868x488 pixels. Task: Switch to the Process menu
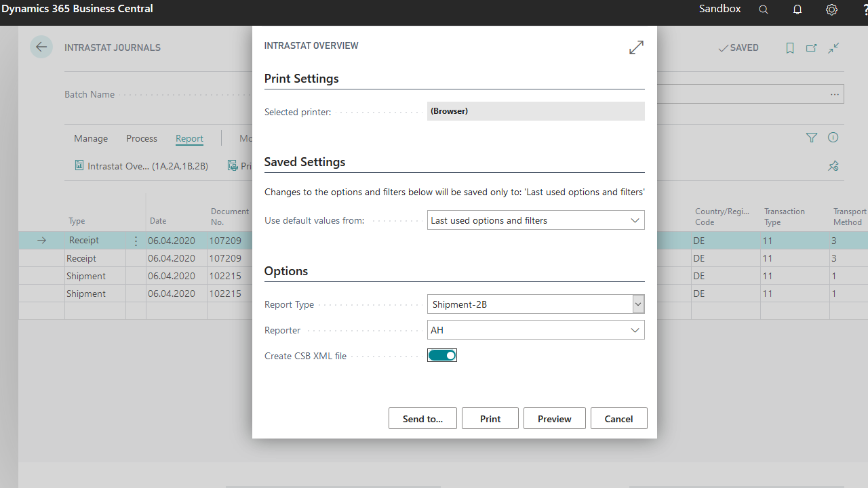[x=142, y=138]
